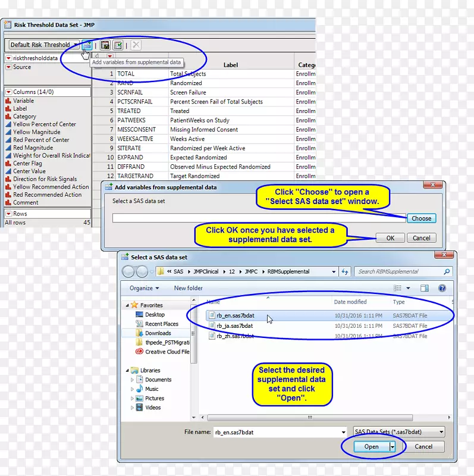Click Add variables from supplemental data icon
The width and height of the screenshot is (474, 476).
[87, 45]
